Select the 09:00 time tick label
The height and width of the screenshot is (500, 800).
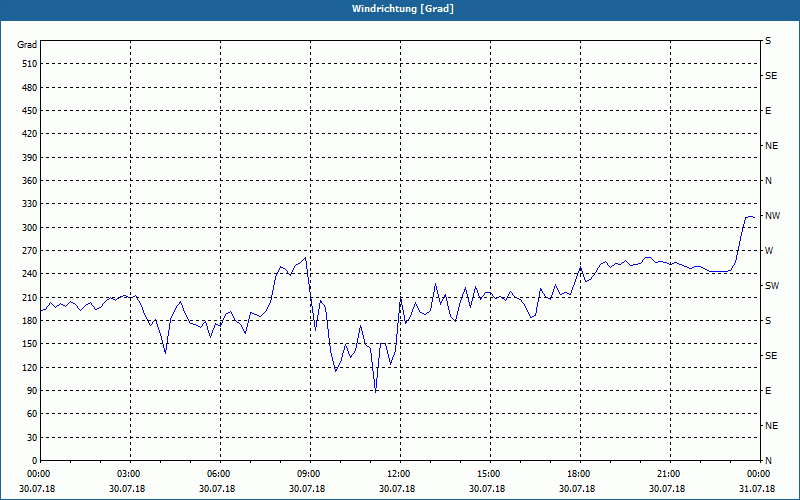click(x=307, y=473)
